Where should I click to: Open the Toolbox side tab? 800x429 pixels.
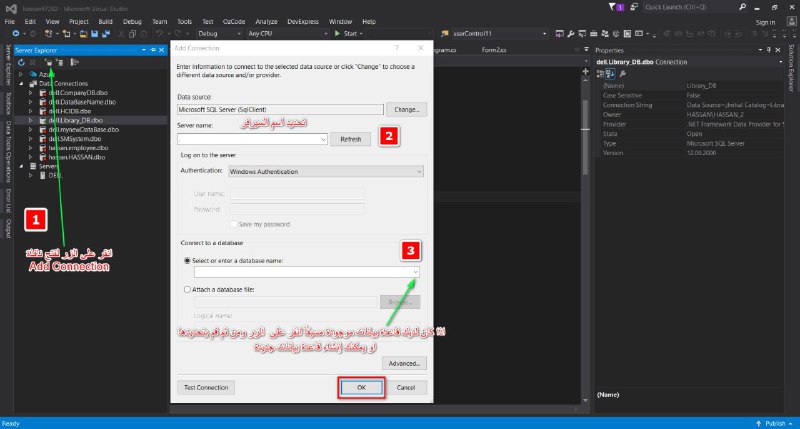pyautogui.click(x=8, y=104)
